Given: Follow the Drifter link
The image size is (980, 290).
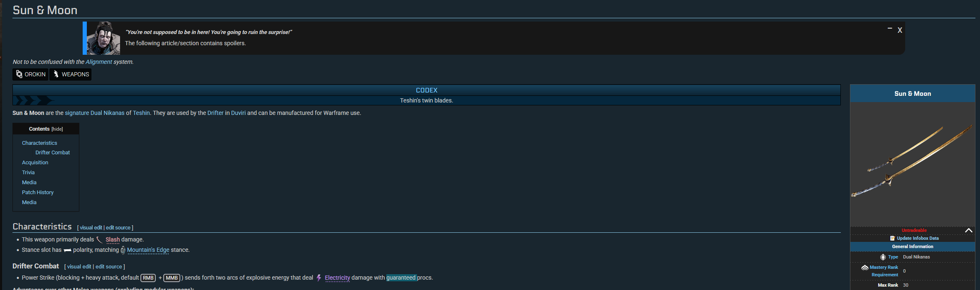Looking at the screenshot, I should (x=216, y=113).
